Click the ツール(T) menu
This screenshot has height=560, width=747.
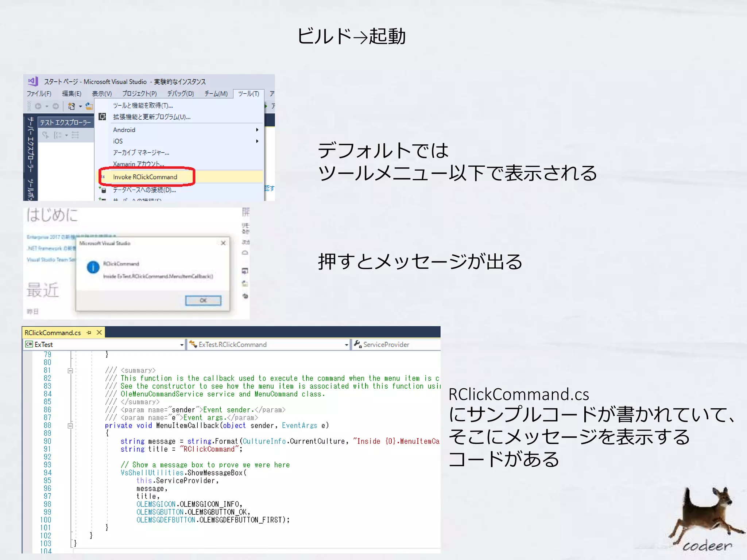(249, 94)
